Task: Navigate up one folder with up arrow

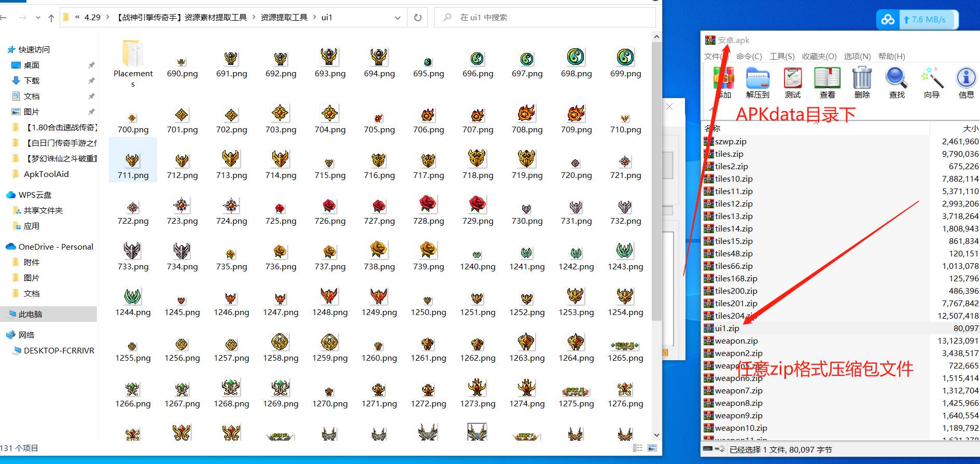Action: (51, 18)
